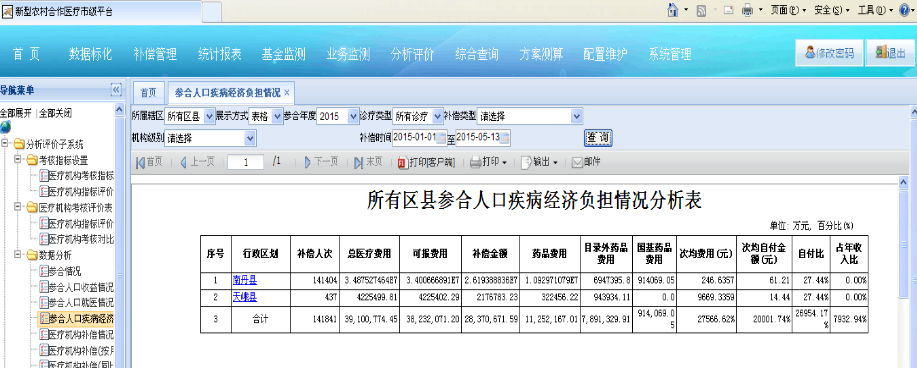Open the 系统管理 menu
The width and height of the screenshot is (917, 368).
tap(670, 54)
